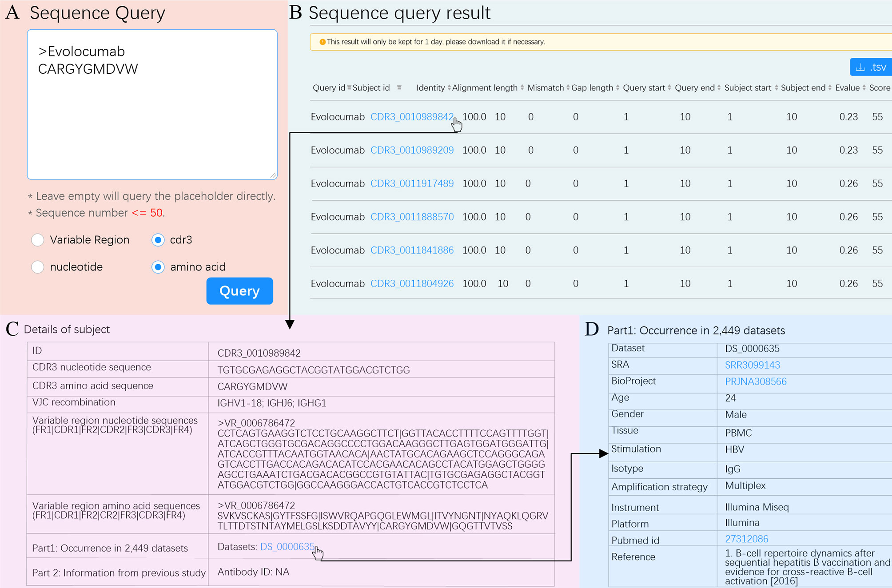Choose the amino acid radio option

[158, 267]
